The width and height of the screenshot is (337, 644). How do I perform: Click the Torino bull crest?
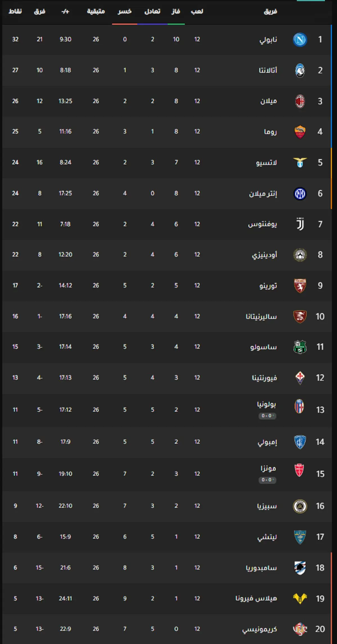click(x=300, y=286)
